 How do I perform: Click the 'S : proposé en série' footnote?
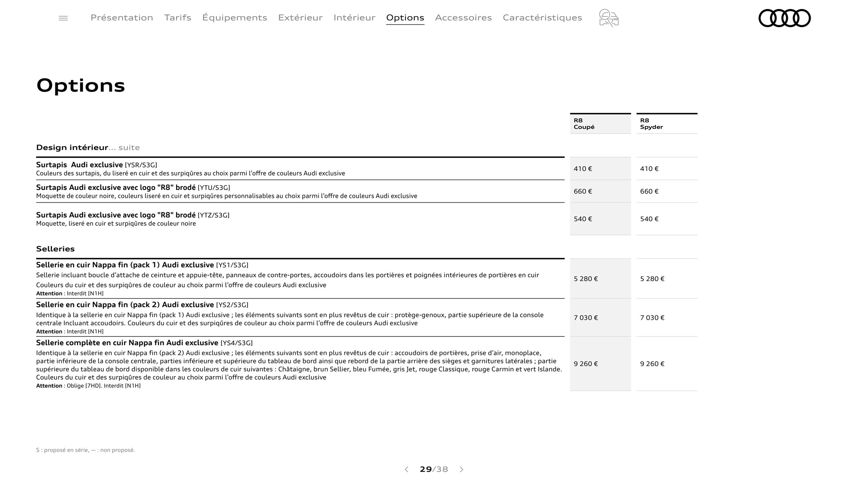85,450
